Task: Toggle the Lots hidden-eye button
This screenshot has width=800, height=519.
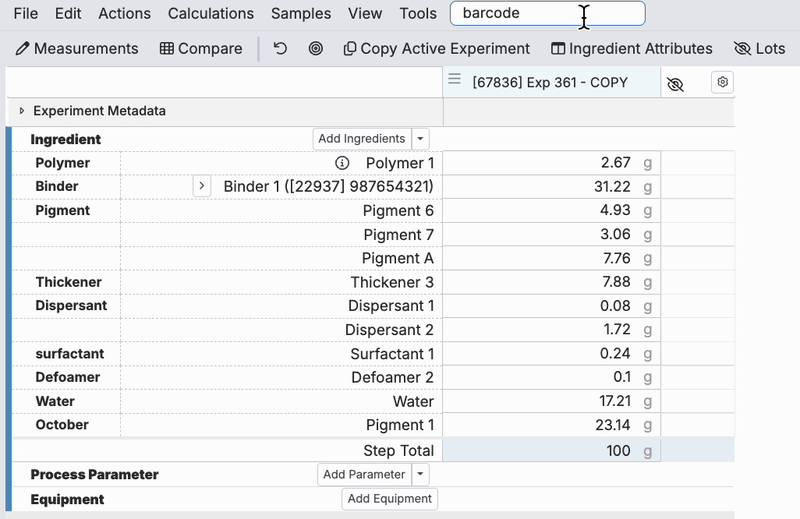Action: [x=760, y=48]
